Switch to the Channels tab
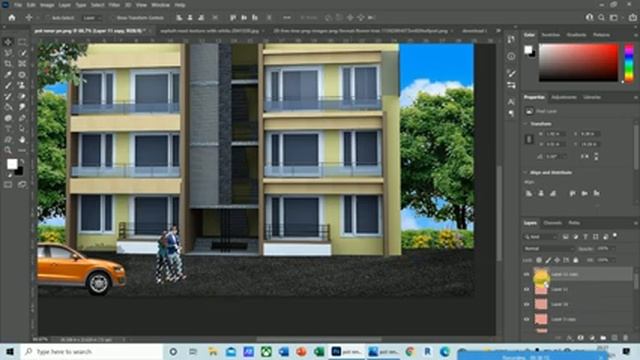The image size is (640, 360). (x=553, y=223)
